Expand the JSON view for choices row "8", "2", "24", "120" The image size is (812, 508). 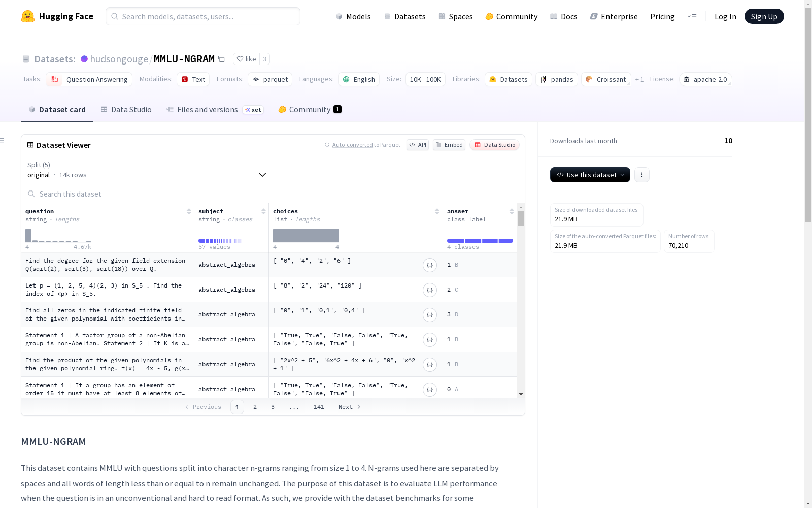pyautogui.click(x=430, y=290)
